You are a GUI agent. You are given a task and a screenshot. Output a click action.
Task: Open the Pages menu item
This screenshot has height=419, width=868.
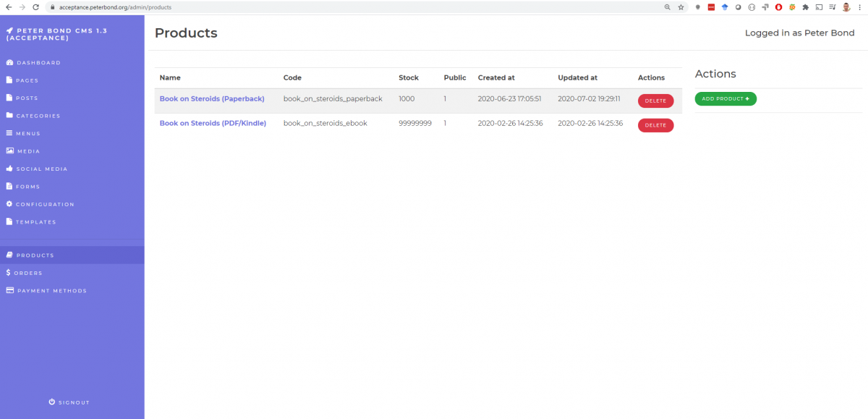[x=27, y=80]
